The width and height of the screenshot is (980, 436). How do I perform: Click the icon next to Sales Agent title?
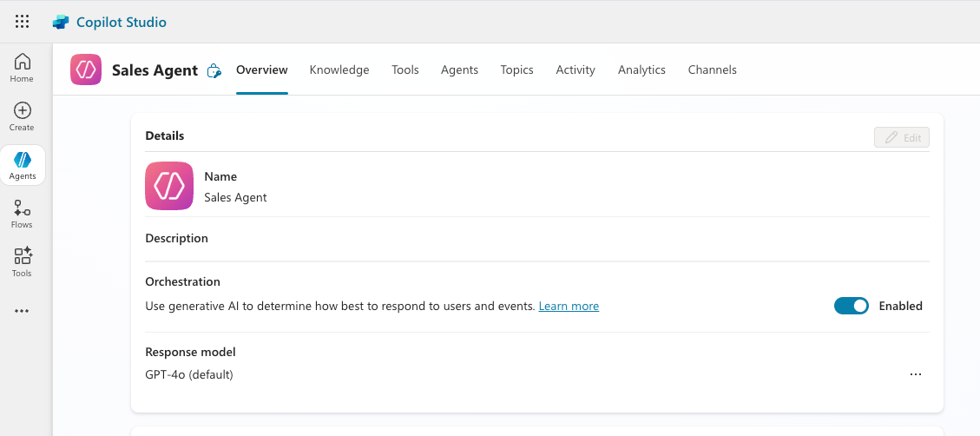(214, 71)
